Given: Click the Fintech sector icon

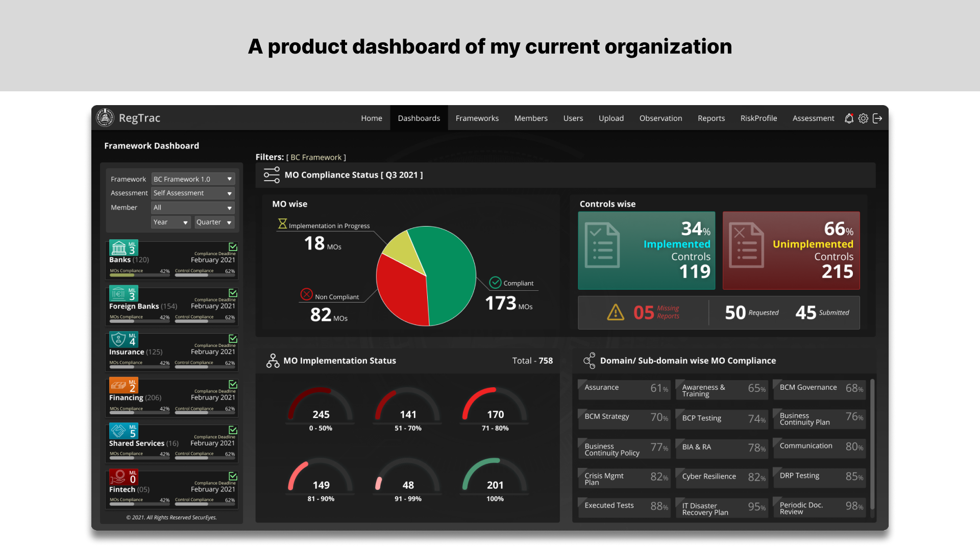Looking at the screenshot, I should point(118,477).
